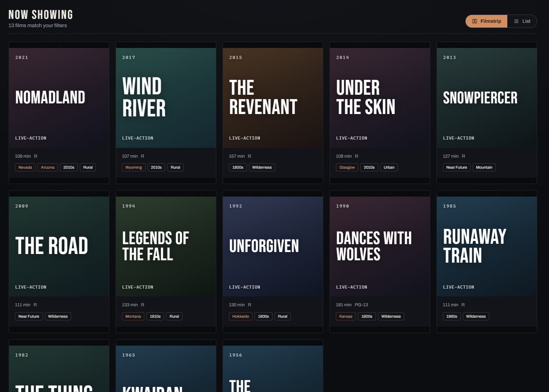Open the Nomadland film poster

59,98
